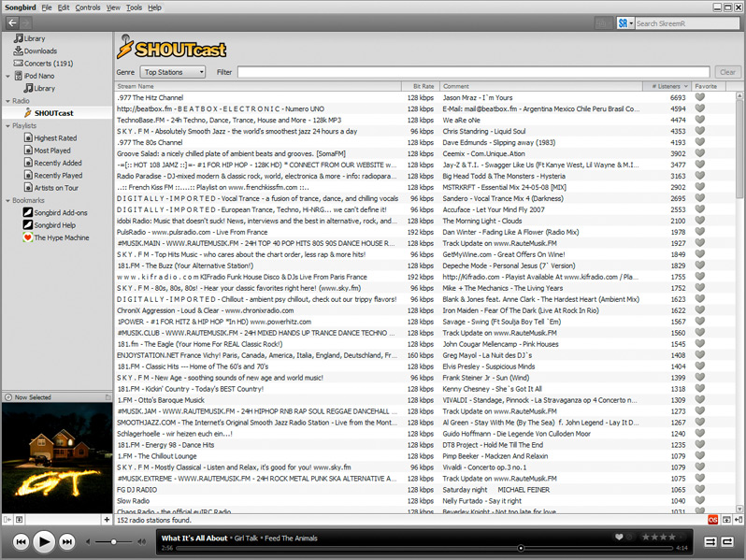Screen dimensions: 746x560
Task: Open Concerts (1191) in the sidebar
Action: 43,64
